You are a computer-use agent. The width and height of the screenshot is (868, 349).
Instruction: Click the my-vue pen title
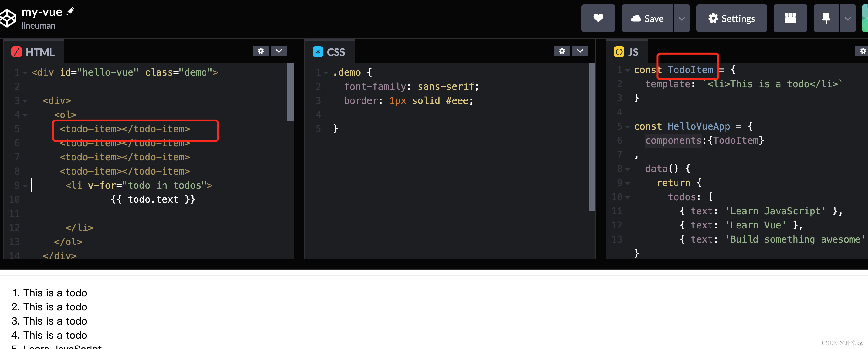(x=42, y=12)
